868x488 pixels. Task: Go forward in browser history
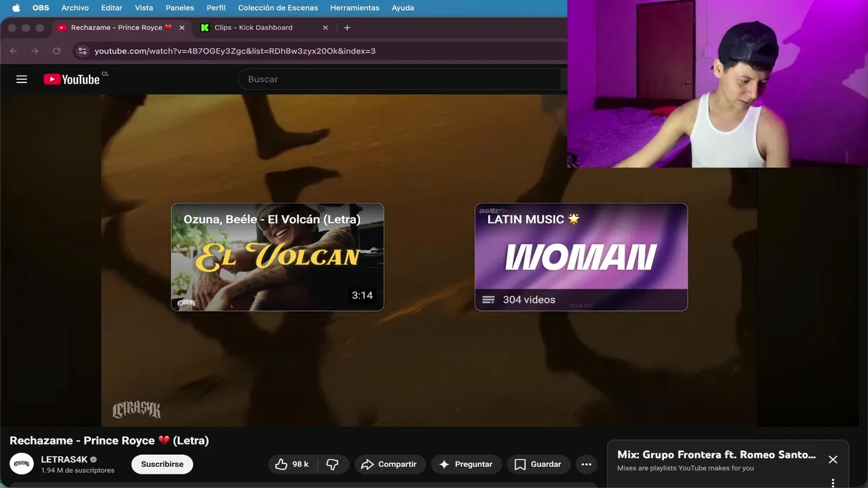(35, 51)
